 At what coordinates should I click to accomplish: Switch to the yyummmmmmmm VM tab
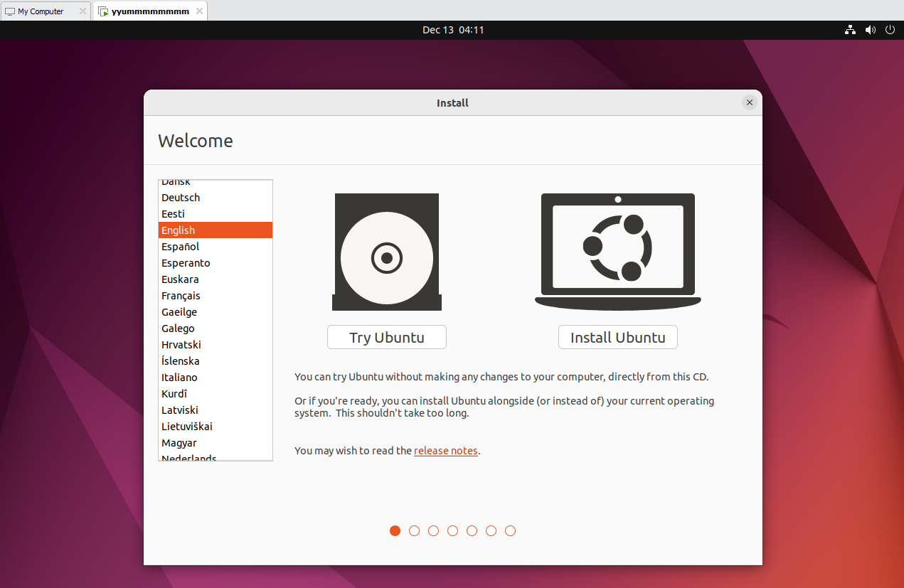(150, 11)
